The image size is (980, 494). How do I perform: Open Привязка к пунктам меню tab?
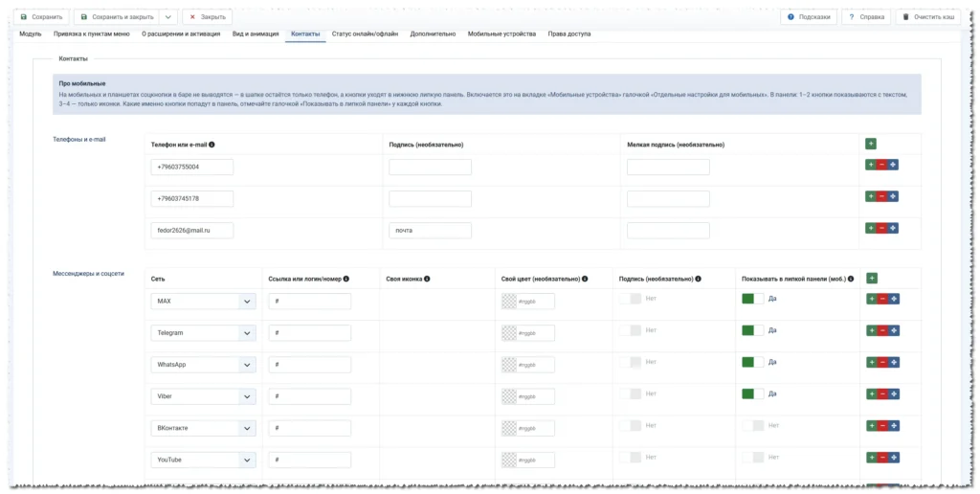pos(91,34)
